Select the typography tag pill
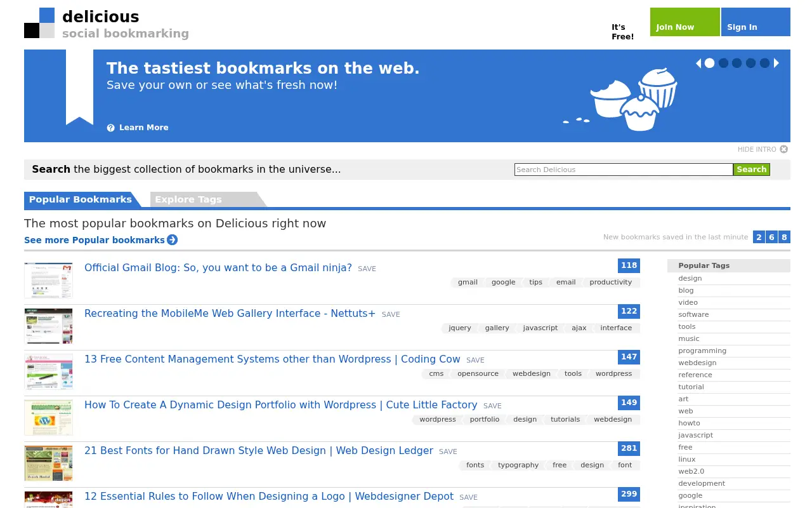This screenshot has width=812, height=508. pos(518,465)
